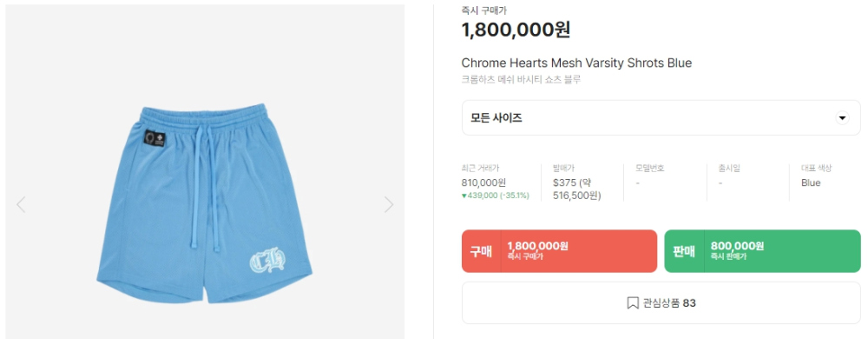Click the 출시일 release date field
Viewport: 868px width, 339px height.
730,175
